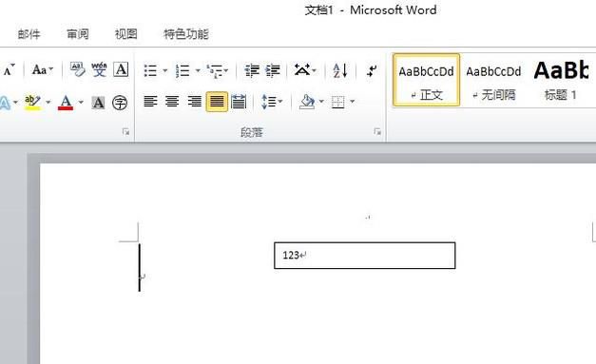Viewport: 596px width, 364px height.
Task: Expand the shading color dropdown arrow
Action: tap(321, 101)
